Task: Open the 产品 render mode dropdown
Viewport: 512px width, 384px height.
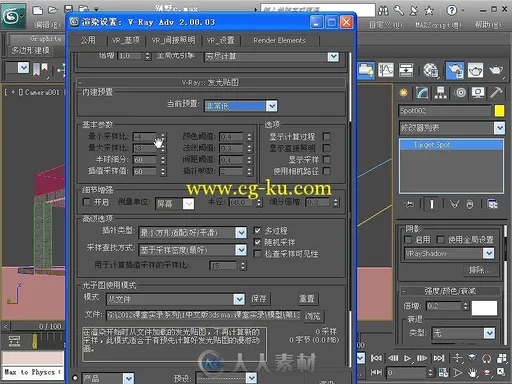Action: tap(128, 378)
